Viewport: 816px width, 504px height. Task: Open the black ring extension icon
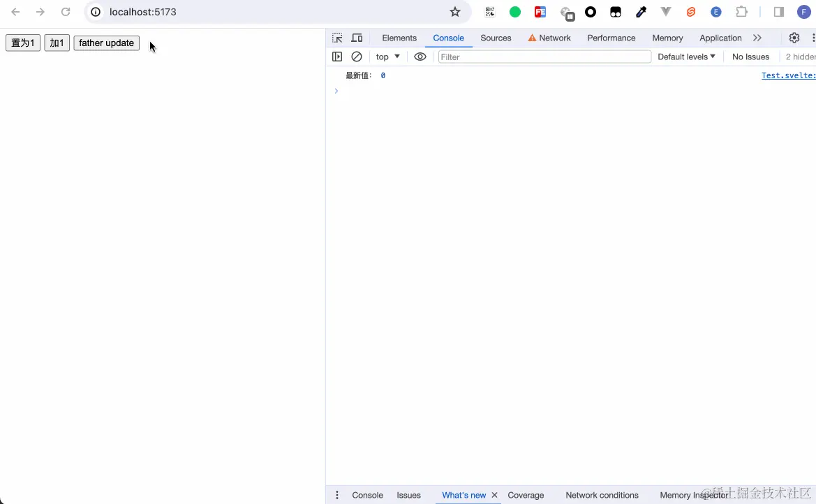(590, 12)
